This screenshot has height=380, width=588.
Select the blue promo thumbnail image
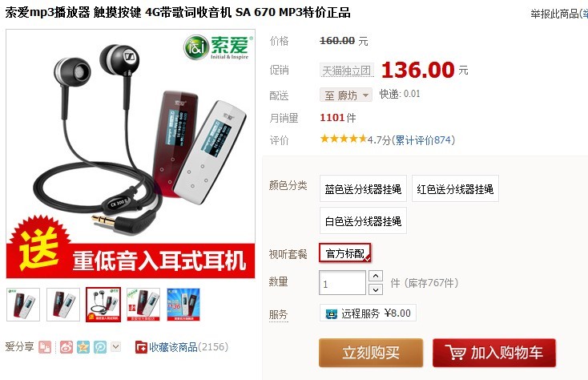183,304
